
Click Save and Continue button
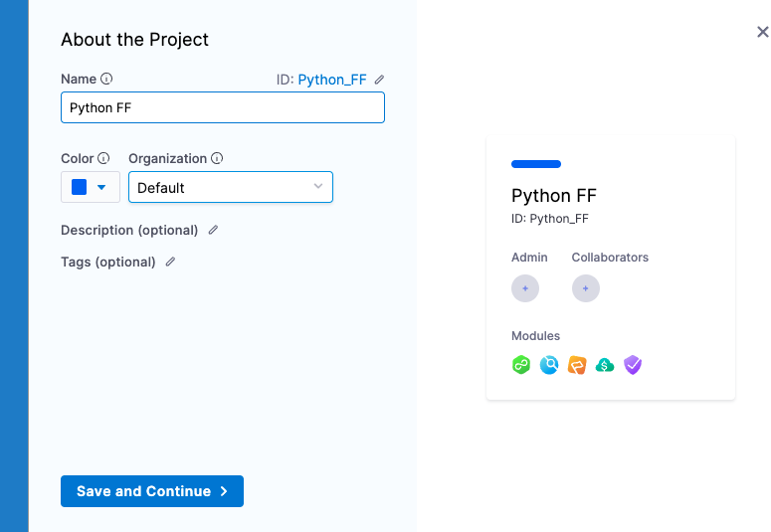click(x=152, y=491)
